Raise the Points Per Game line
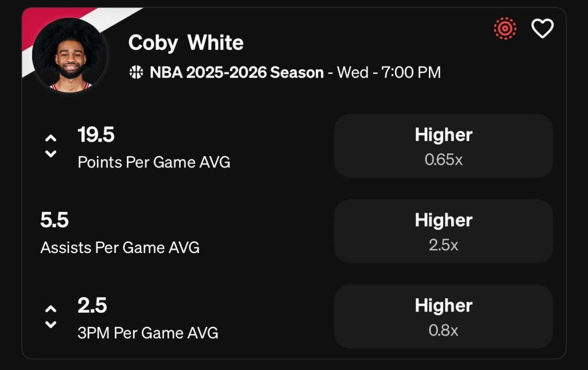The width and height of the screenshot is (588, 370). (x=51, y=138)
